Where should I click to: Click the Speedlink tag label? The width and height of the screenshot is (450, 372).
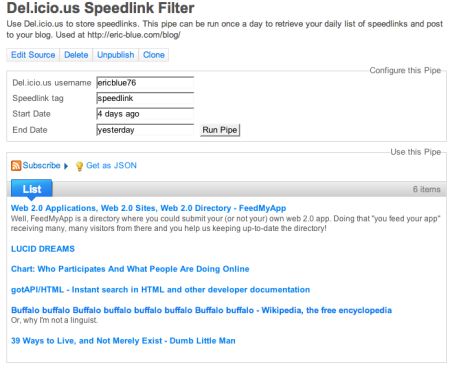click(x=38, y=98)
